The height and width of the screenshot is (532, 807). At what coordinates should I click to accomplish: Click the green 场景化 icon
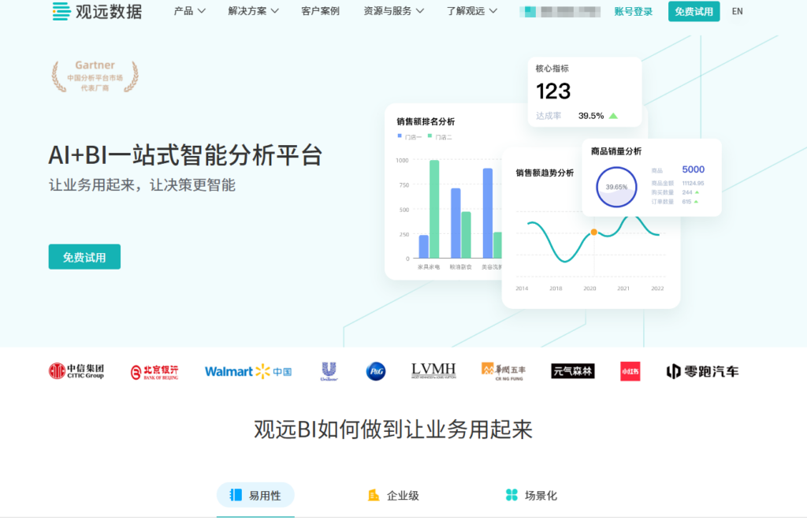coord(513,496)
